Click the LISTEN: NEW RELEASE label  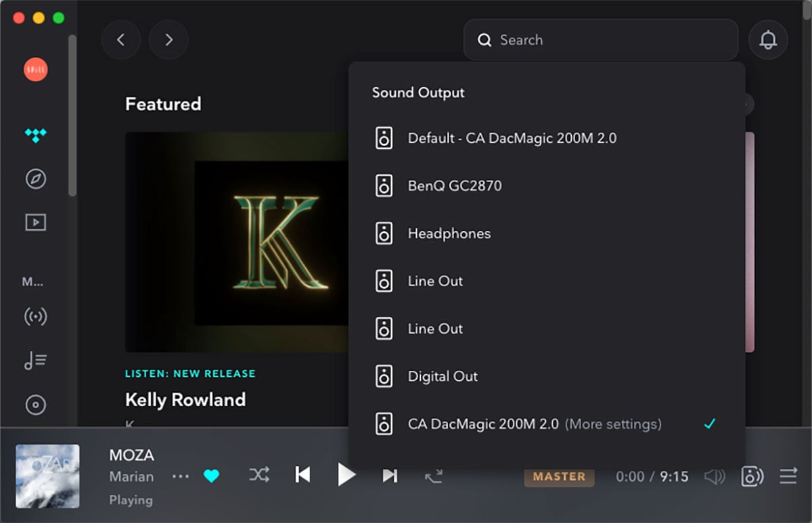190,373
